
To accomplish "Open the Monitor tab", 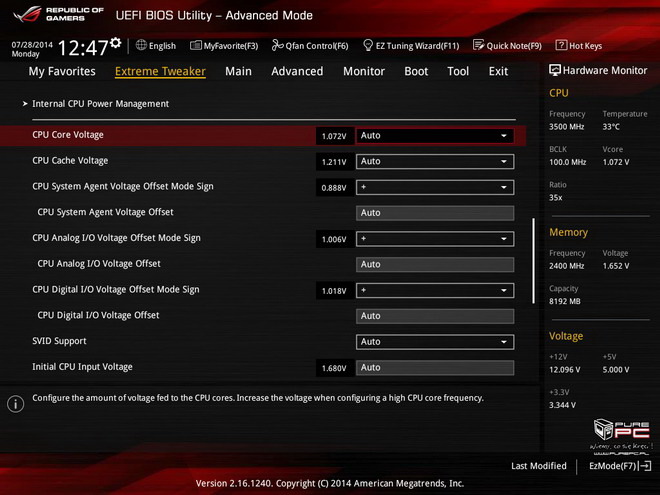I will point(364,72).
